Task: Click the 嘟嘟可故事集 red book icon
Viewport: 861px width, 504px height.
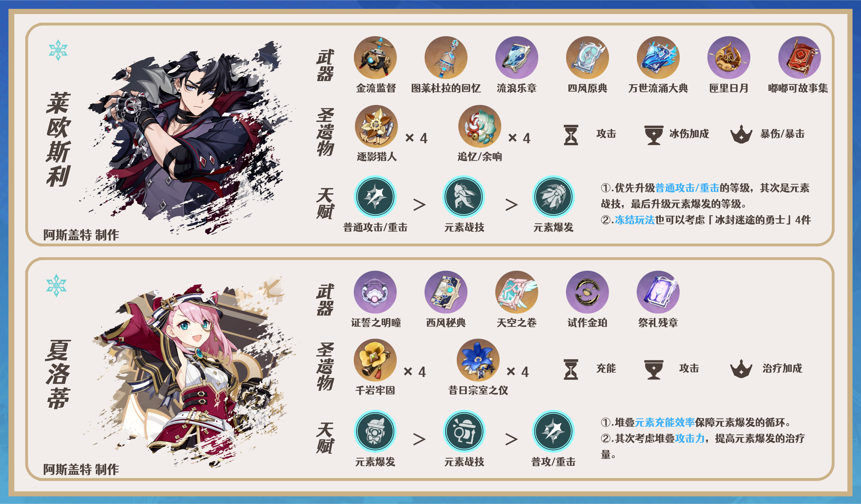Action: (800, 57)
